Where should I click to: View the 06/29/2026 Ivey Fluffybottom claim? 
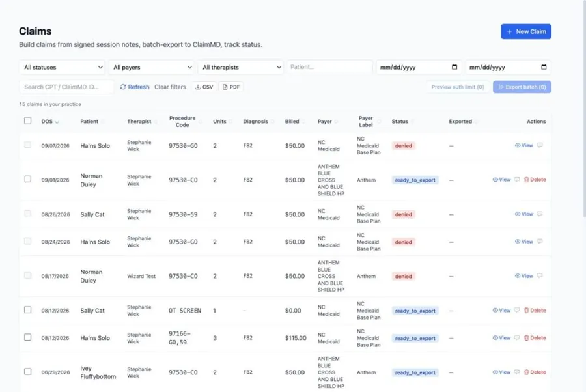click(x=501, y=372)
